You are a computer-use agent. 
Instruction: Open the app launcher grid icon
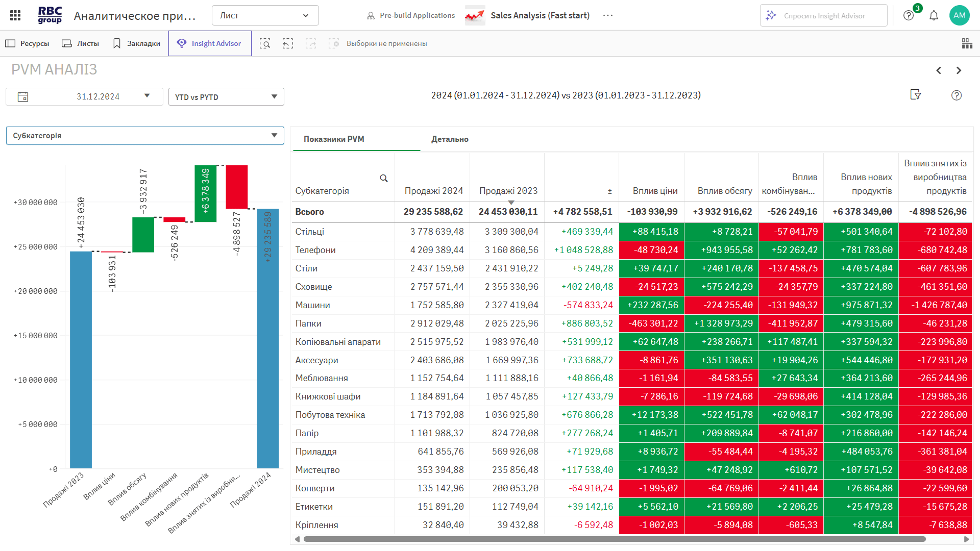[x=15, y=15]
